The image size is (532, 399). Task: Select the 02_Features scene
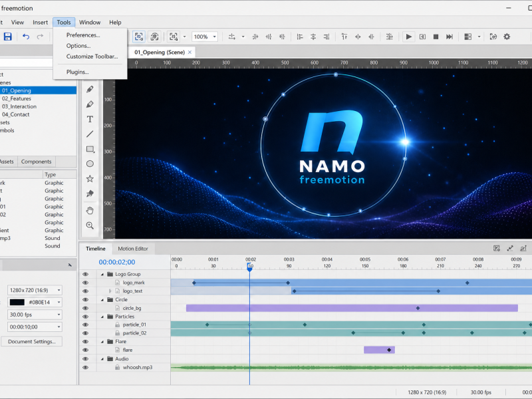pyautogui.click(x=17, y=98)
